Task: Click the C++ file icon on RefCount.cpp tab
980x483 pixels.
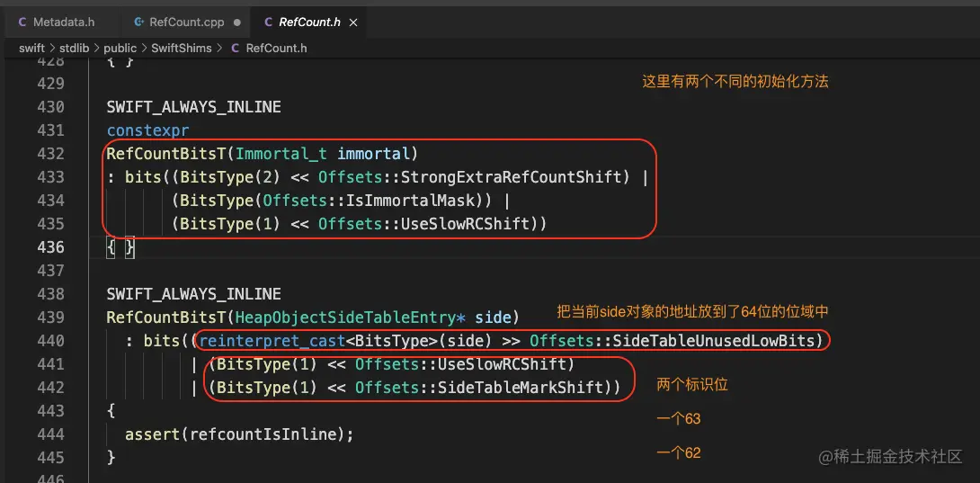Action: 138,22
